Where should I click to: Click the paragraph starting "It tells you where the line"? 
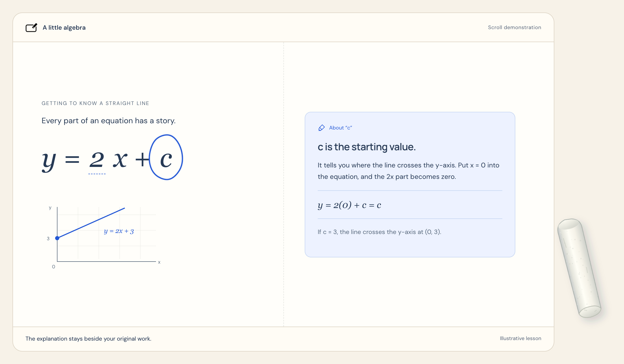click(408, 171)
